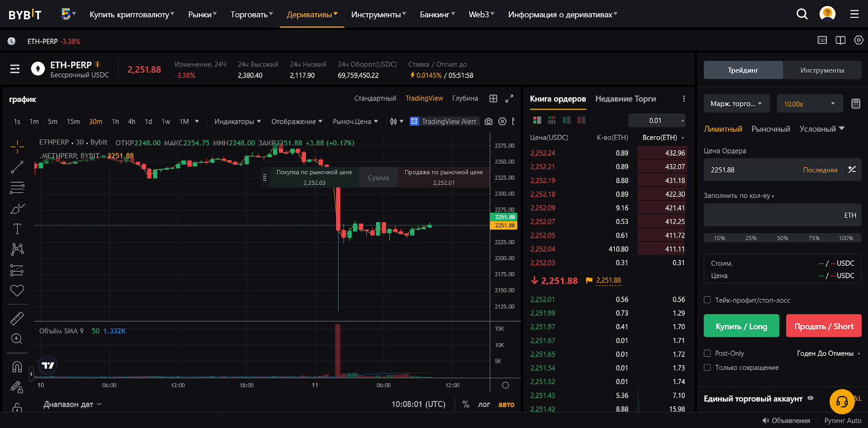Viewport: 868px width, 428px height.
Task: Take a chart snapshot with camera icon
Action: (489, 122)
